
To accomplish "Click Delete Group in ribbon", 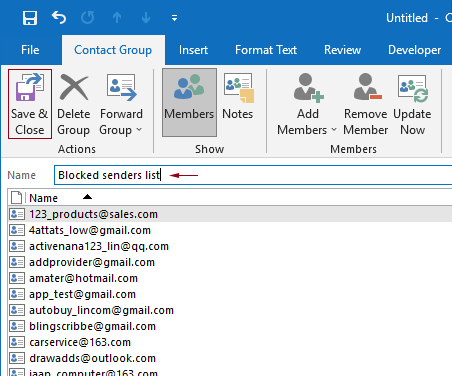I will 74,104.
